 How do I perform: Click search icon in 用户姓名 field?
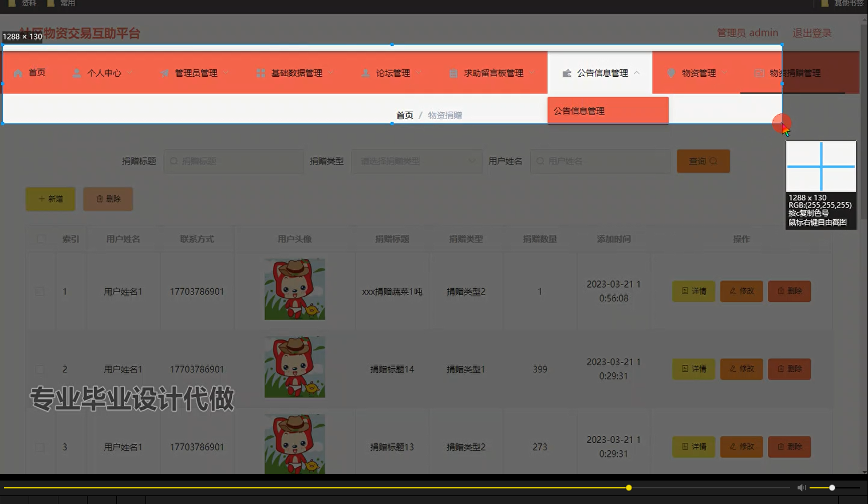540,162
